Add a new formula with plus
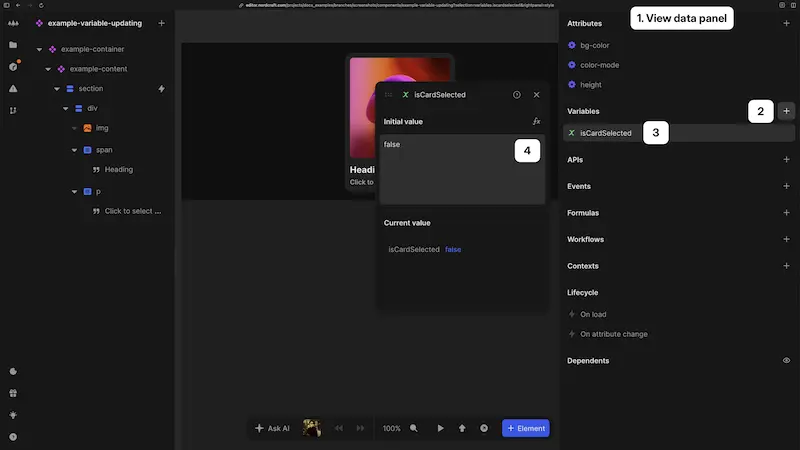The height and width of the screenshot is (450, 800). coord(786,213)
